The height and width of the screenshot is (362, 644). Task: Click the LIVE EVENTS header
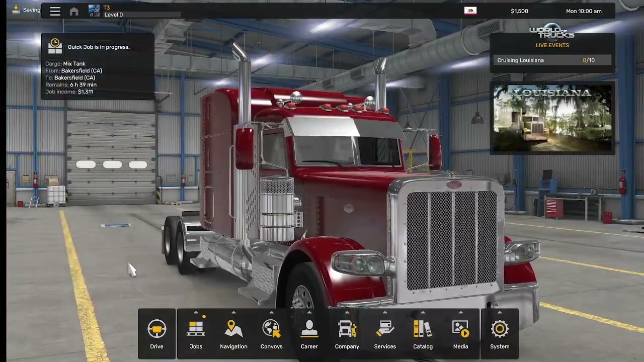point(552,45)
